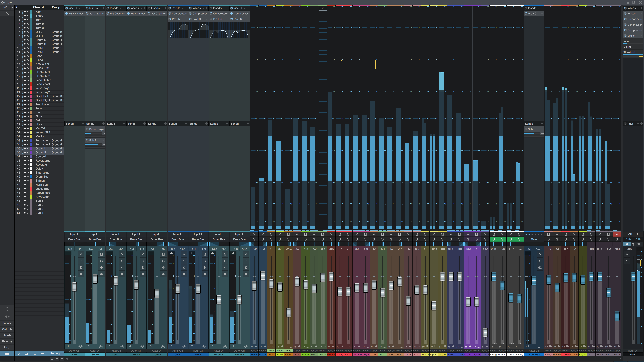This screenshot has height=362, width=644.
Task: Click the plus button to add a channel bank
Action: (57, 359)
